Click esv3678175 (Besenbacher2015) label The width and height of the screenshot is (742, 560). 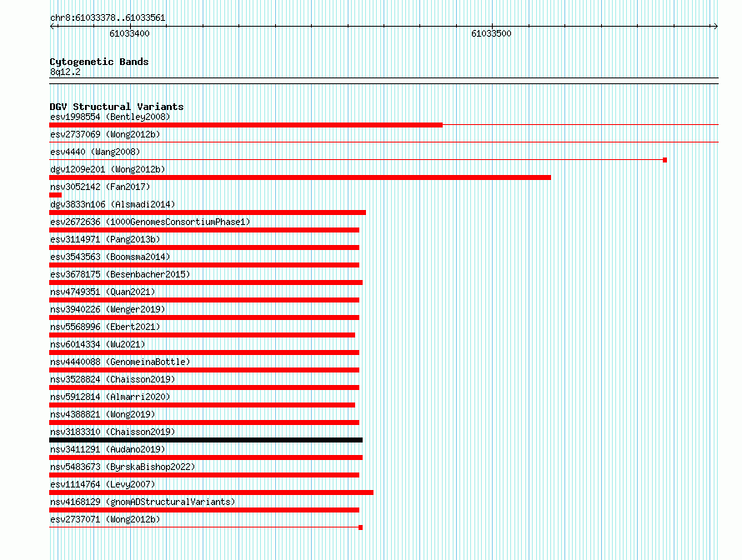120,274
